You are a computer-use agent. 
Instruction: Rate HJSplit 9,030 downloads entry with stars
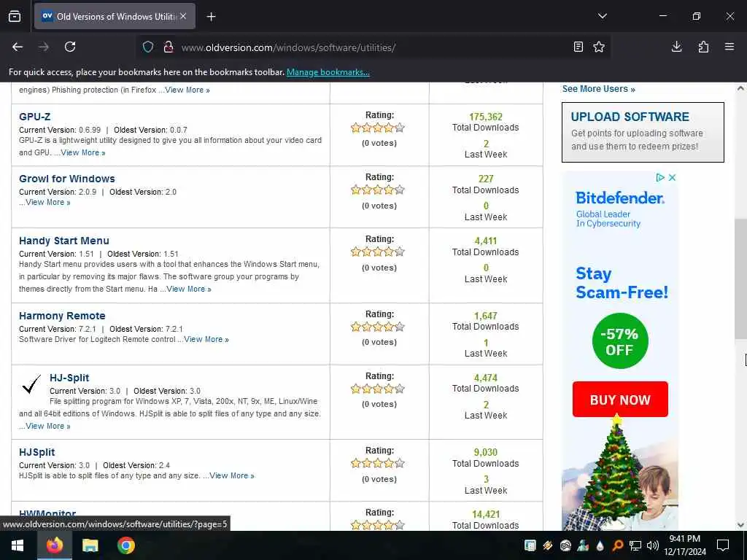pyautogui.click(x=378, y=463)
